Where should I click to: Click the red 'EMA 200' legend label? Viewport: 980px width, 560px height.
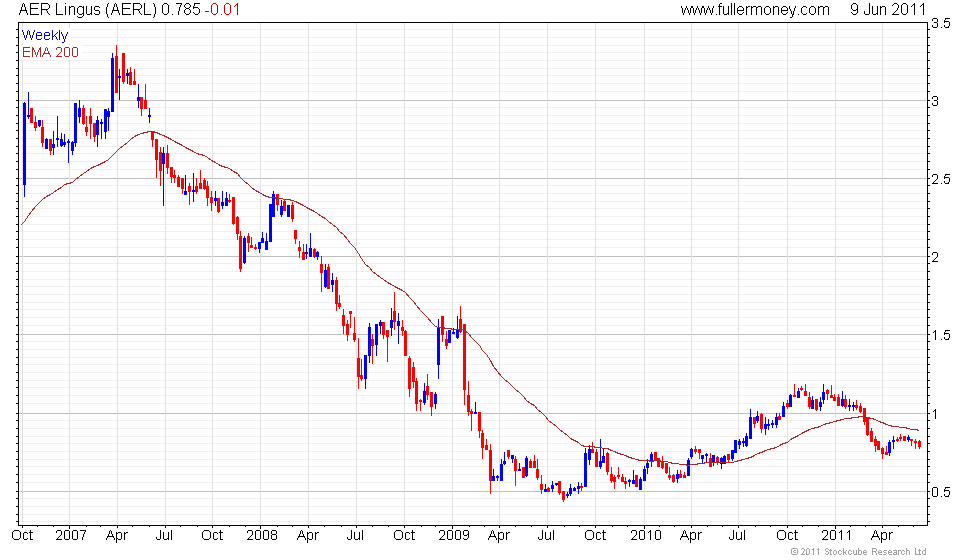tap(50, 52)
